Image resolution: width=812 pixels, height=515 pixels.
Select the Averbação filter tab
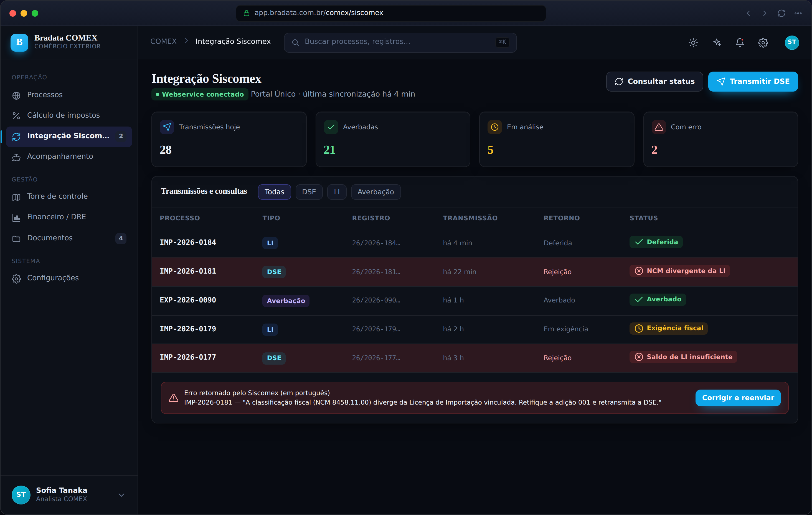tap(376, 192)
